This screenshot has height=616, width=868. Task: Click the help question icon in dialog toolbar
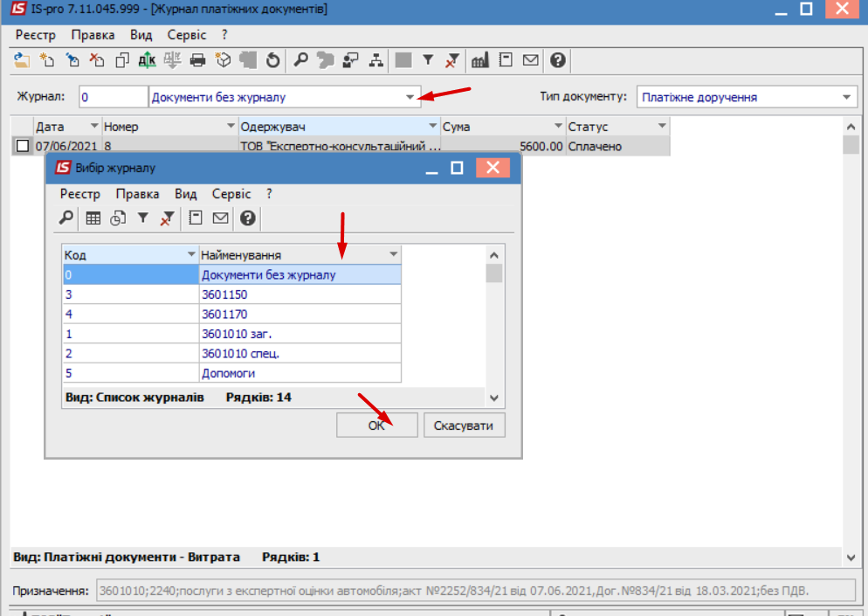[x=247, y=218]
